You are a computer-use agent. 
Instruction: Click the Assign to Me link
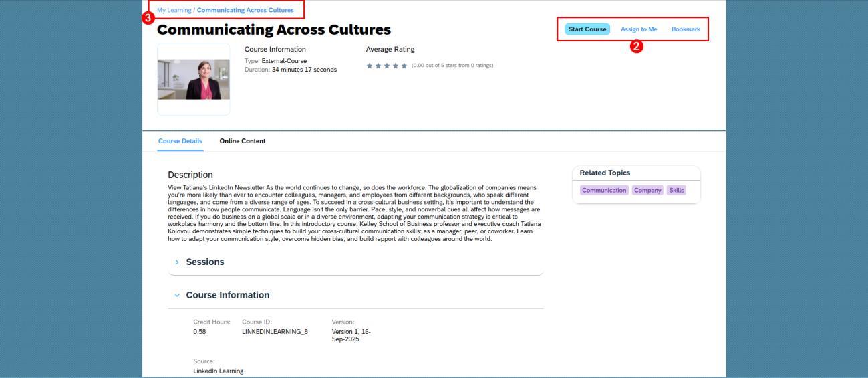pyautogui.click(x=639, y=29)
